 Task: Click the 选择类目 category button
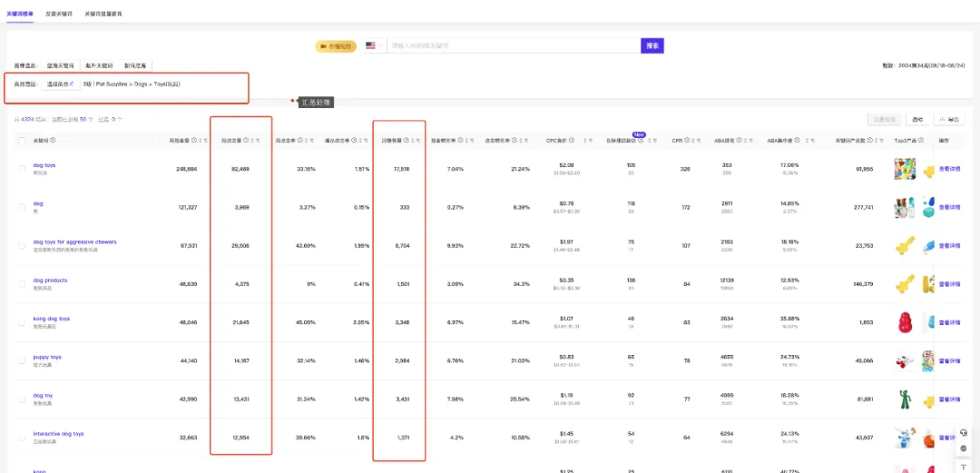[x=62, y=84]
